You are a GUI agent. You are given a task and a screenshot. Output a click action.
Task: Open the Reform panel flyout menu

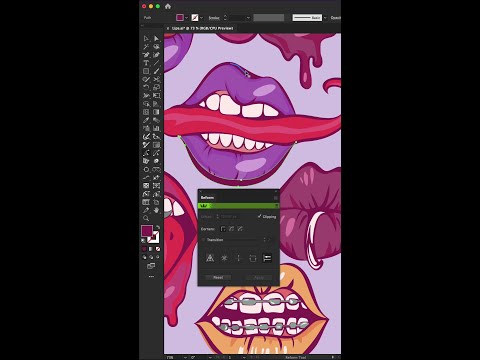pos(276,198)
